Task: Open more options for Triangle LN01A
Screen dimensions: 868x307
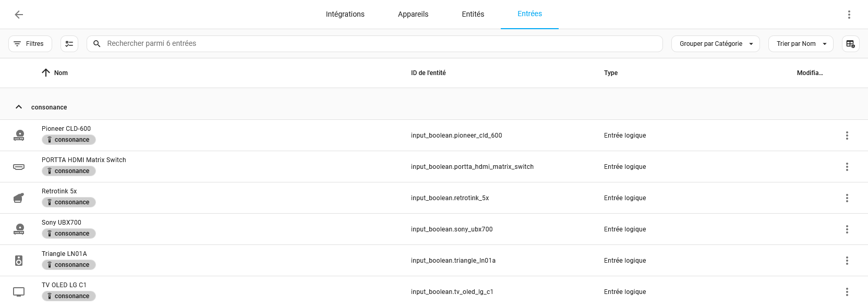Action: coord(847,261)
